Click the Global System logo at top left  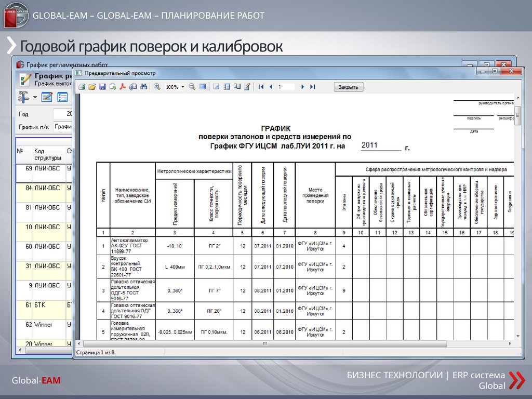16,15
